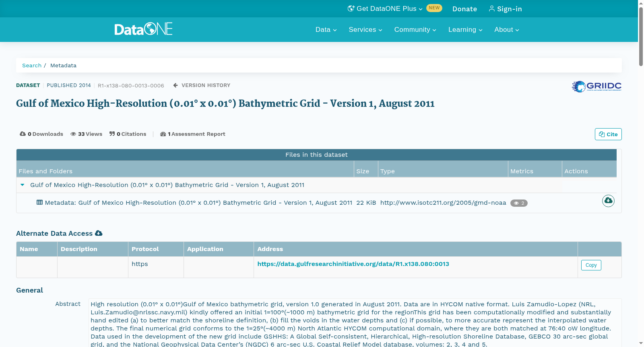This screenshot has height=347, width=644.
Task: Click the metadata table icon
Action: (x=39, y=202)
